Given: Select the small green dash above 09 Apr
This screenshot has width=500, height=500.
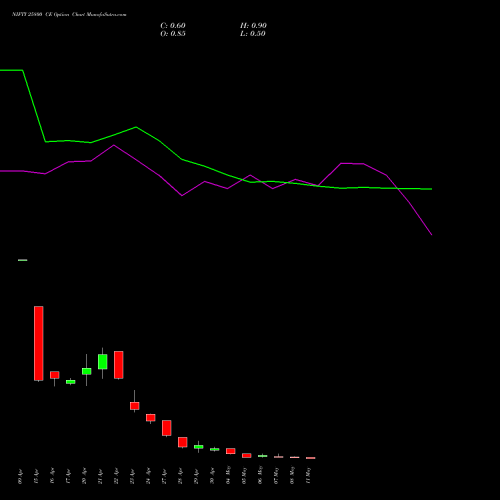Looking at the screenshot, I should click(23, 260).
